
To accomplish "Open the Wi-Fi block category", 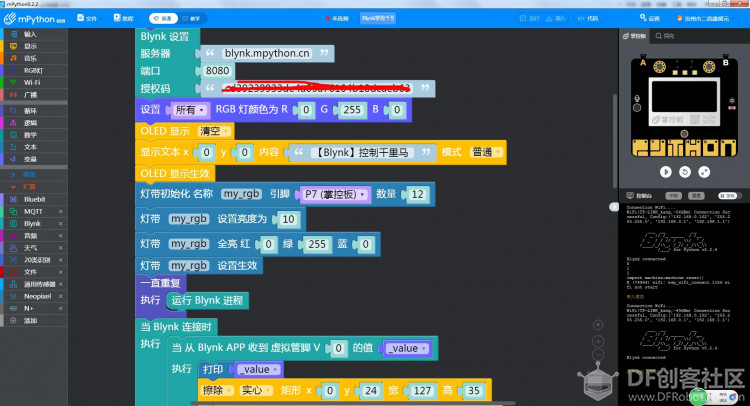I will click(33, 82).
